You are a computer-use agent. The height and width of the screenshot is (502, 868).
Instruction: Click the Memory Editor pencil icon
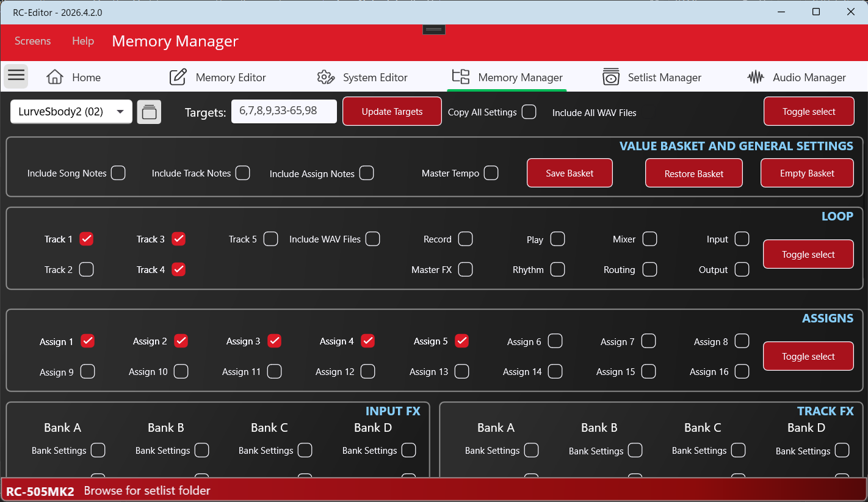178,77
